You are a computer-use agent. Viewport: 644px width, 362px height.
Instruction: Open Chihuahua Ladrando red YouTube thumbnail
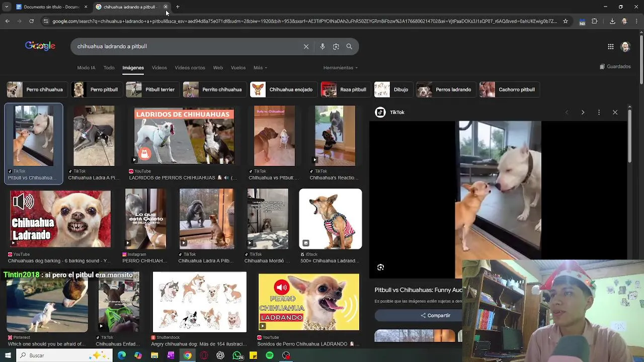click(x=60, y=219)
